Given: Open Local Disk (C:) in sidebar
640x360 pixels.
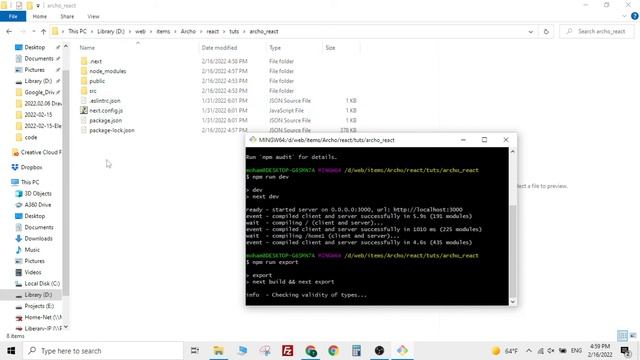Looking at the screenshot, I should point(42,283).
